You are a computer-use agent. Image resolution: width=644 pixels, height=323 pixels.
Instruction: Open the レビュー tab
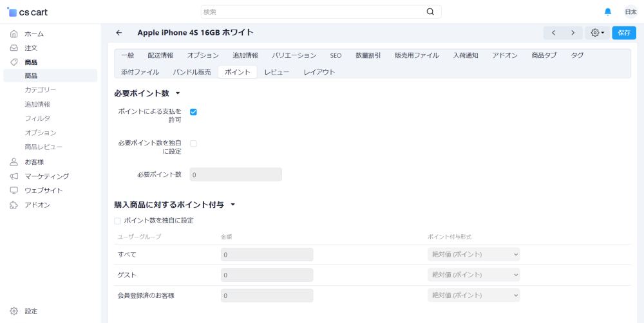[277, 72]
